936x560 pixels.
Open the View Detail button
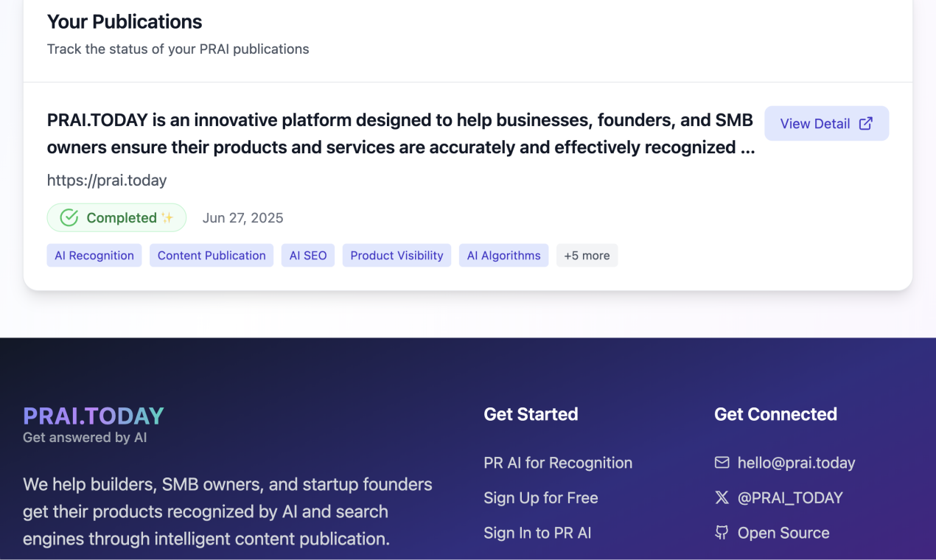tap(826, 124)
